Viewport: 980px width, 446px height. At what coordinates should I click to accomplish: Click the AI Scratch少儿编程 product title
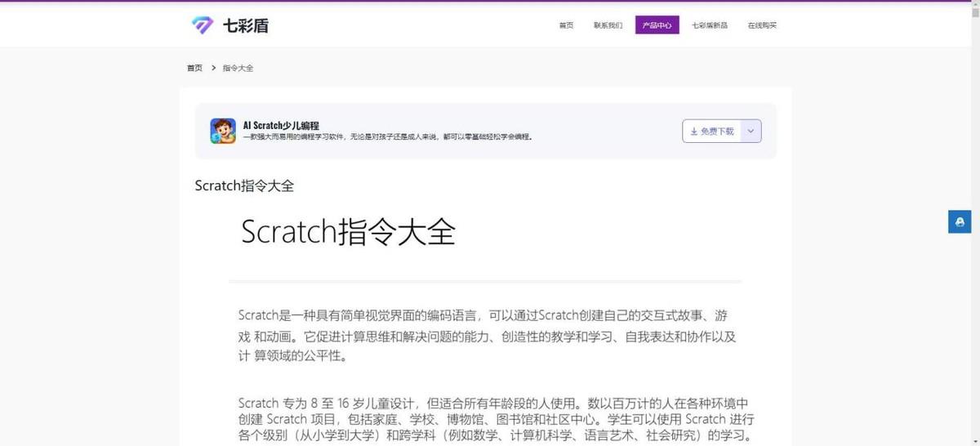[281, 125]
